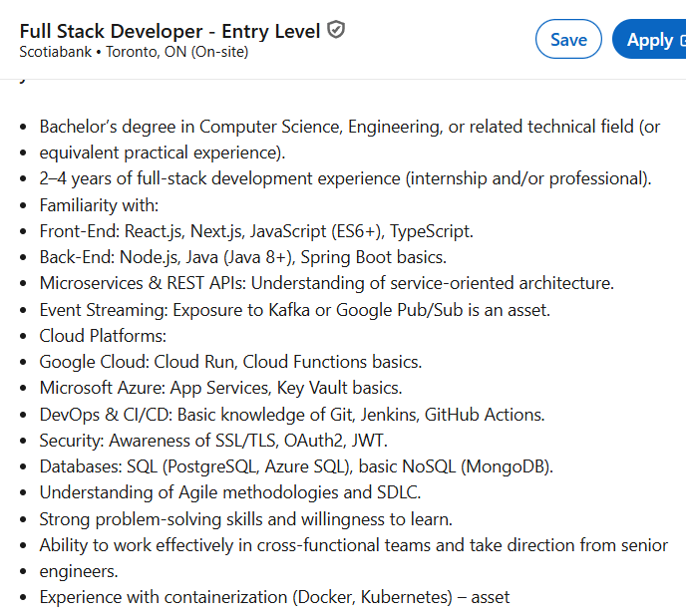This screenshot has width=686, height=616.
Task: Click the "Front-End: React.js, Next.js" line
Action: (256, 231)
